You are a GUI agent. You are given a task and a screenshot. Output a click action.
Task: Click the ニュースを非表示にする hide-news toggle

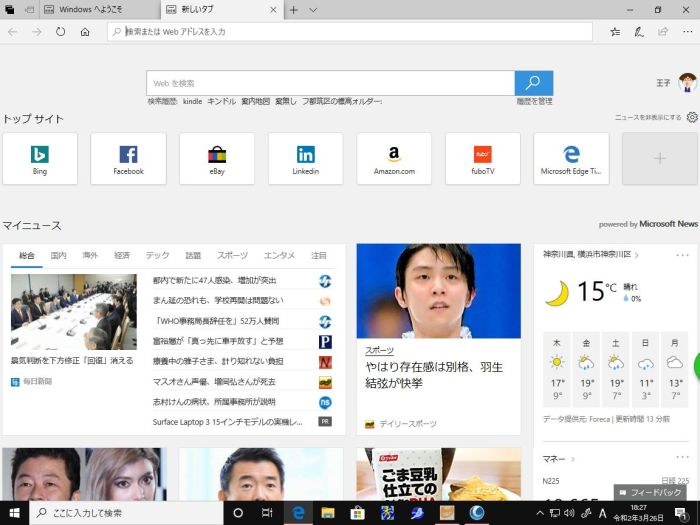pyautogui.click(x=647, y=117)
